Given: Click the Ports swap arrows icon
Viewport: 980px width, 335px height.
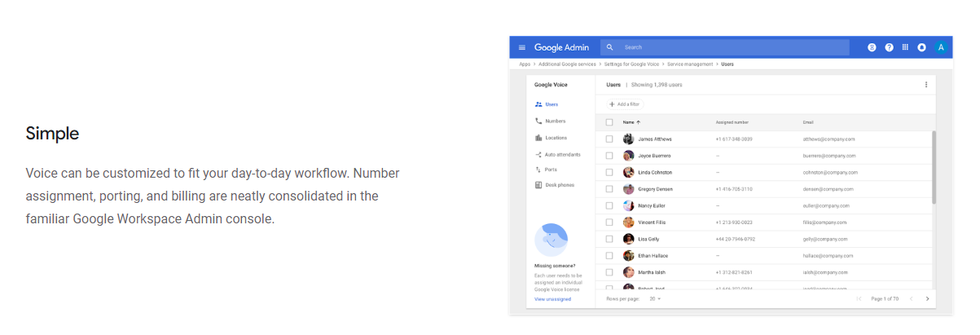Looking at the screenshot, I should pyautogui.click(x=538, y=170).
